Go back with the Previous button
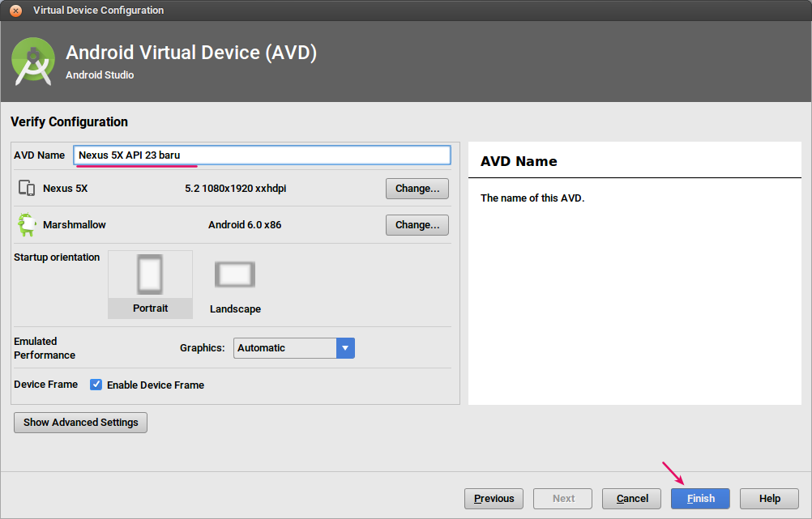The height and width of the screenshot is (519, 812). click(x=494, y=499)
